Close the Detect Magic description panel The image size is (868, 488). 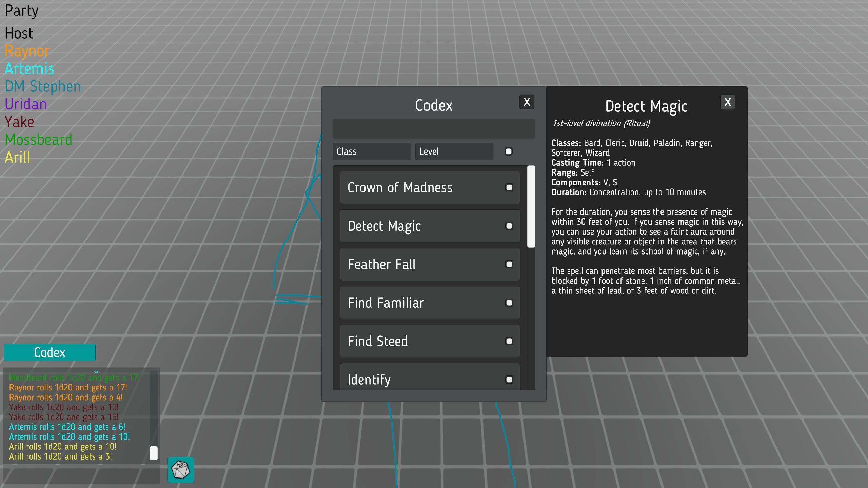pos(727,102)
